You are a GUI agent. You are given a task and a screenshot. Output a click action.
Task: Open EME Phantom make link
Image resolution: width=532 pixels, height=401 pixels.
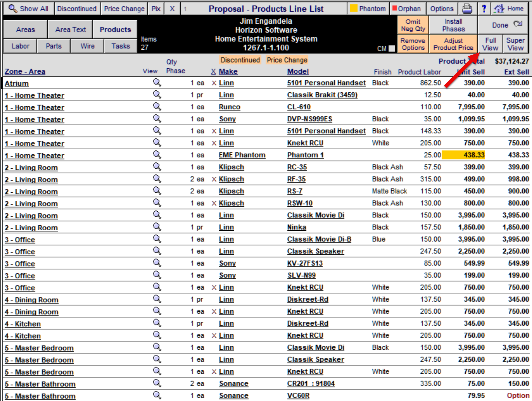242,155
